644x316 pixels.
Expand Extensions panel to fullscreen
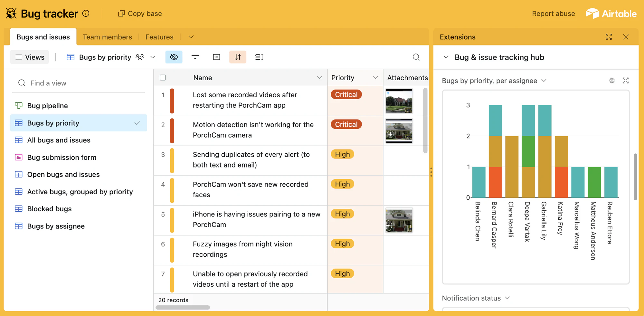[x=609, y=37]
